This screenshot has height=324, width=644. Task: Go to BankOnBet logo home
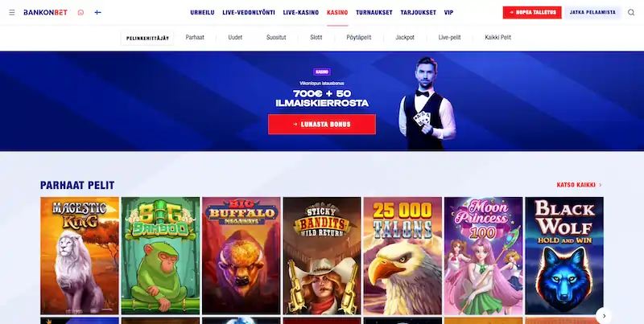[x=46, y=12]
